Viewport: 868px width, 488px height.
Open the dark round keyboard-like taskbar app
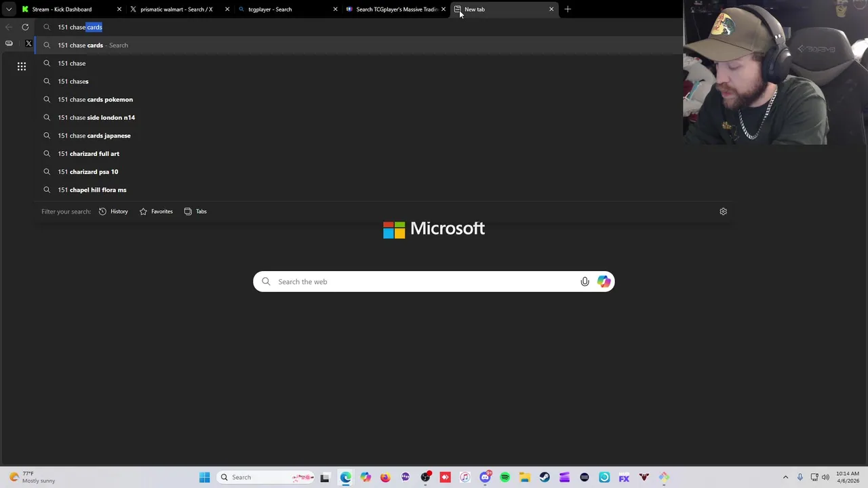click(585, 477)
